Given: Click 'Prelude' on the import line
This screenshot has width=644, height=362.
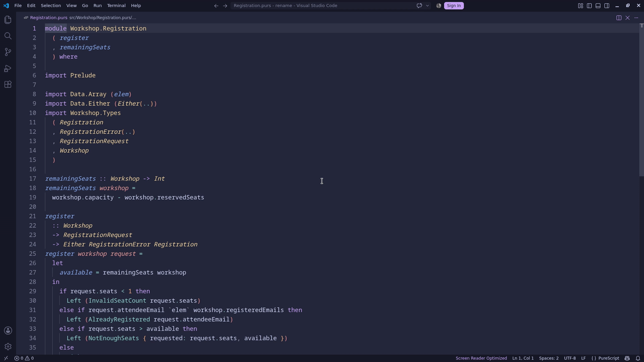Looking at the screenshot, I should tap(83, 75).
